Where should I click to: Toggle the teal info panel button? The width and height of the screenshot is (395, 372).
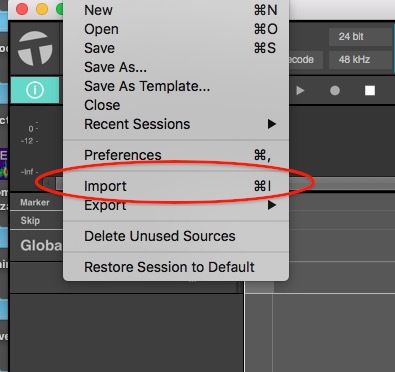(x=35, y=90)
